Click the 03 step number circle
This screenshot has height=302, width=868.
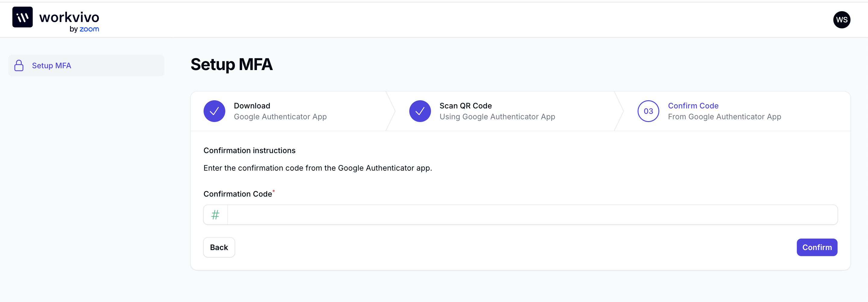pos(648,111)
